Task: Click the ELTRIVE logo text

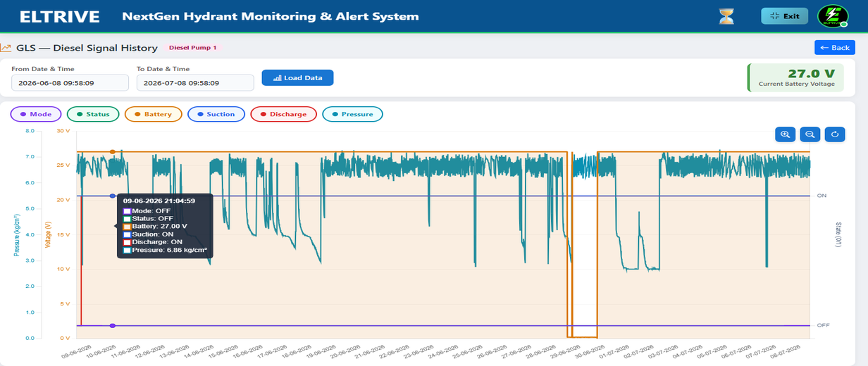Action: [x=59, y=16]
